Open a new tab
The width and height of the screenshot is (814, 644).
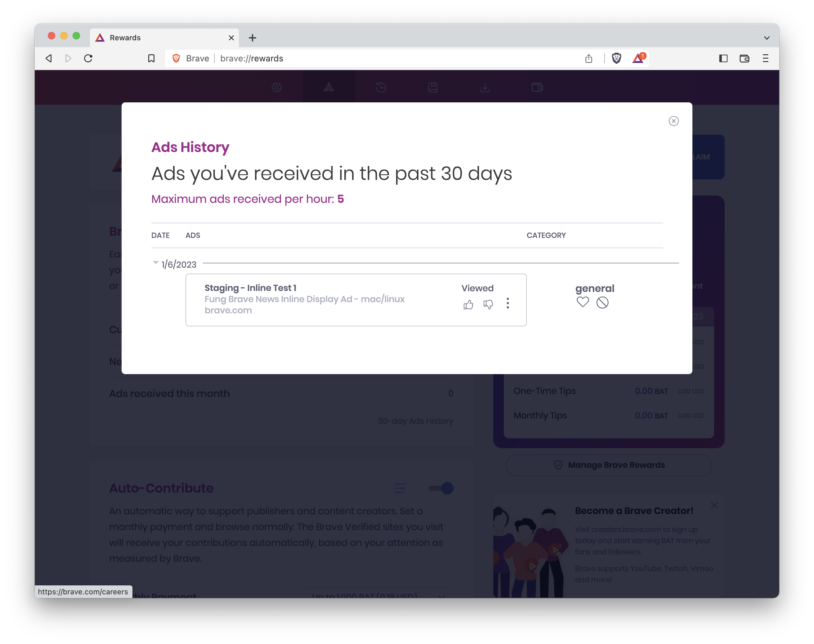coord(252,38)
